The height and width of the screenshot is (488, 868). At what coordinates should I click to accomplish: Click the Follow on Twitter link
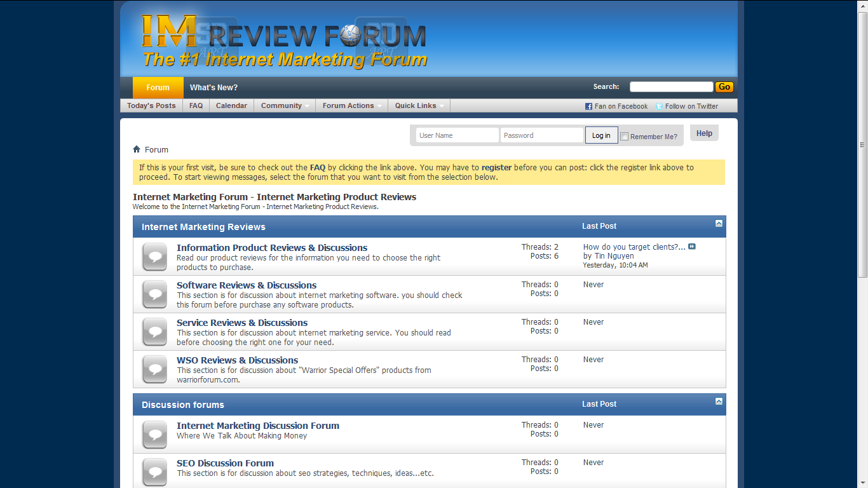[691, 107]
